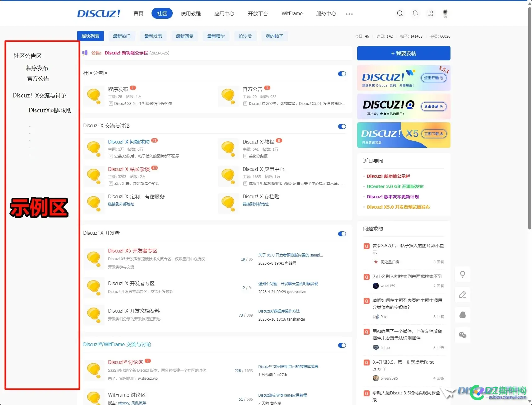Click the Discuz! X5 立即下载 banner
Screen dimensions: 532x405
click(404, 135)
